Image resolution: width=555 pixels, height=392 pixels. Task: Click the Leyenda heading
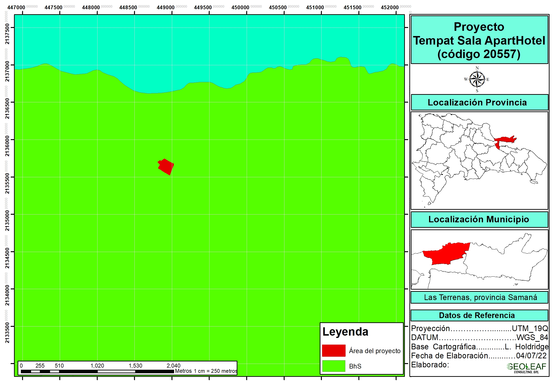pyautogui.click(x=345, y=332)
